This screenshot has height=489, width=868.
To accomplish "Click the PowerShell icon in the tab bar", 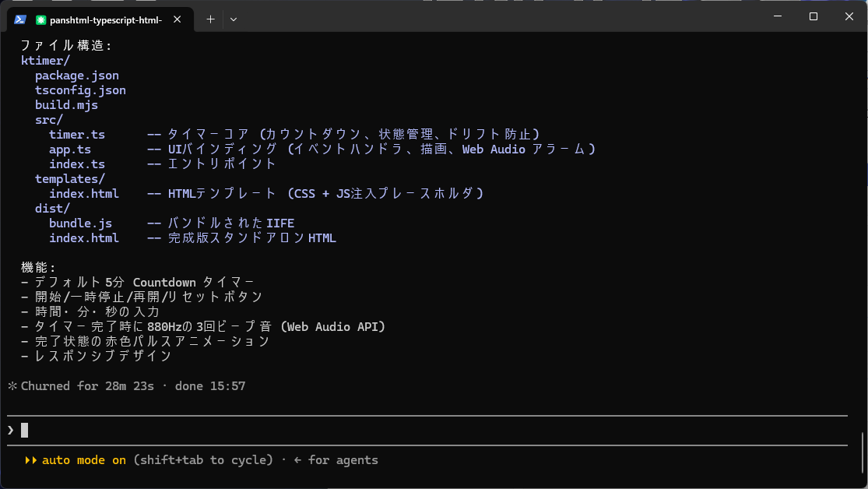I will click(x=20, y=19).
